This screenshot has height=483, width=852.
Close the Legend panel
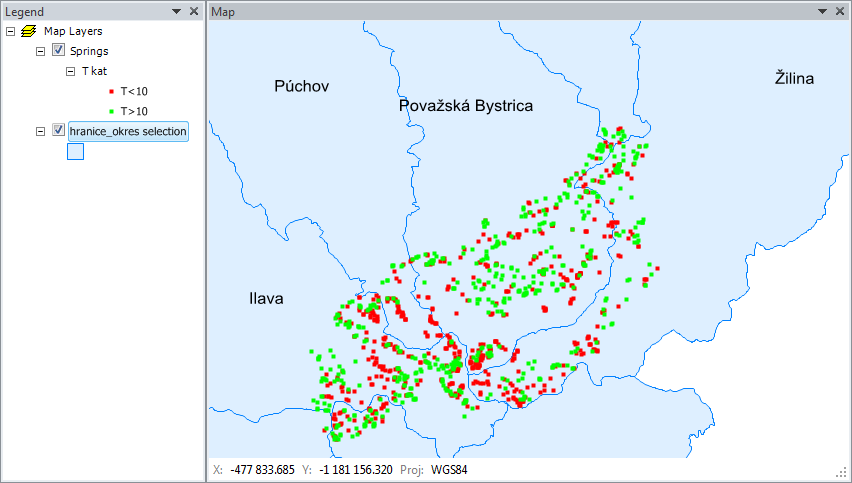193,11
